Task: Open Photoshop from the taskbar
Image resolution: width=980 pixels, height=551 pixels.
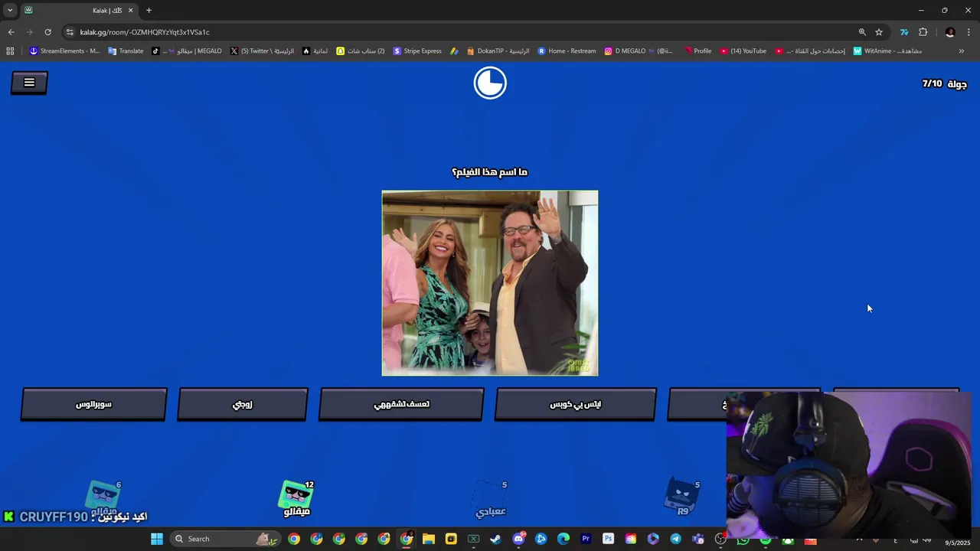Action: (608, 539)
